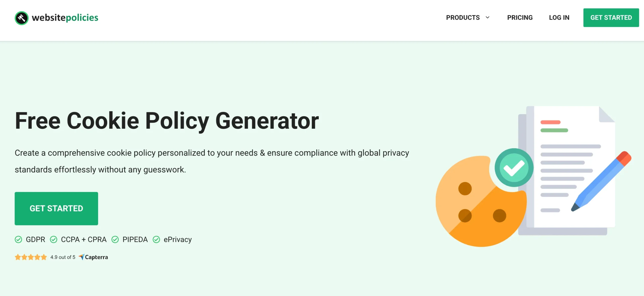Click the green checkmark badge on the illustration
Viewport: 644px width, 296px height.
(x=514, y=167)
